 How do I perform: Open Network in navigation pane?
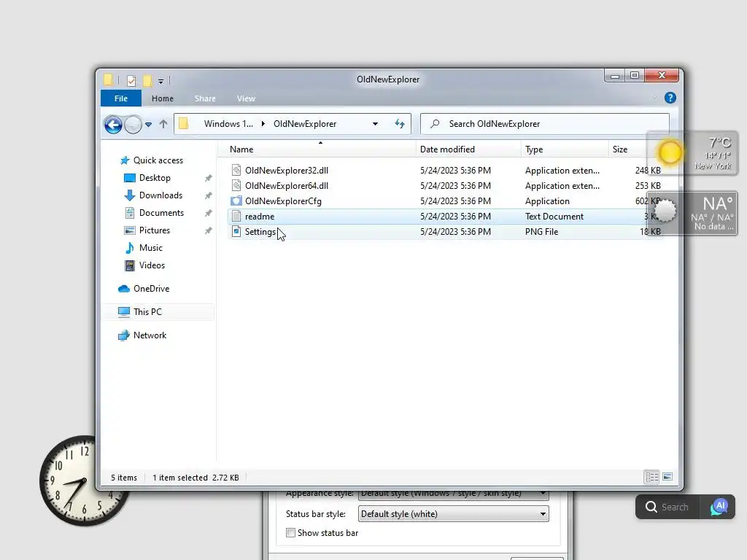(x=150, y=335)
